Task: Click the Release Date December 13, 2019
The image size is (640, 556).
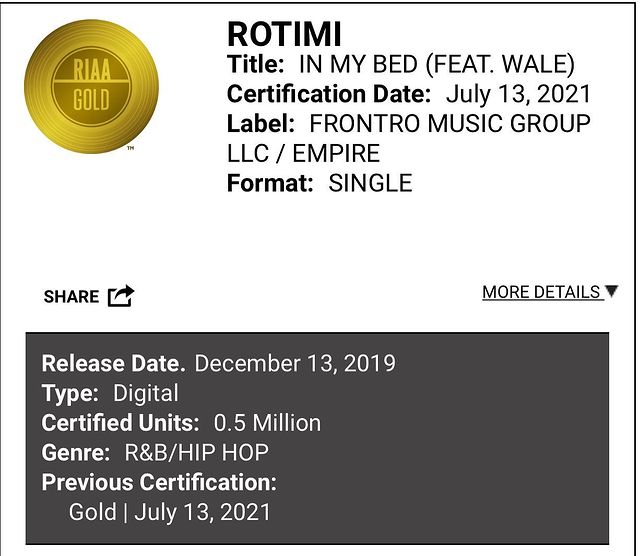Action: [x=295, y=363]
